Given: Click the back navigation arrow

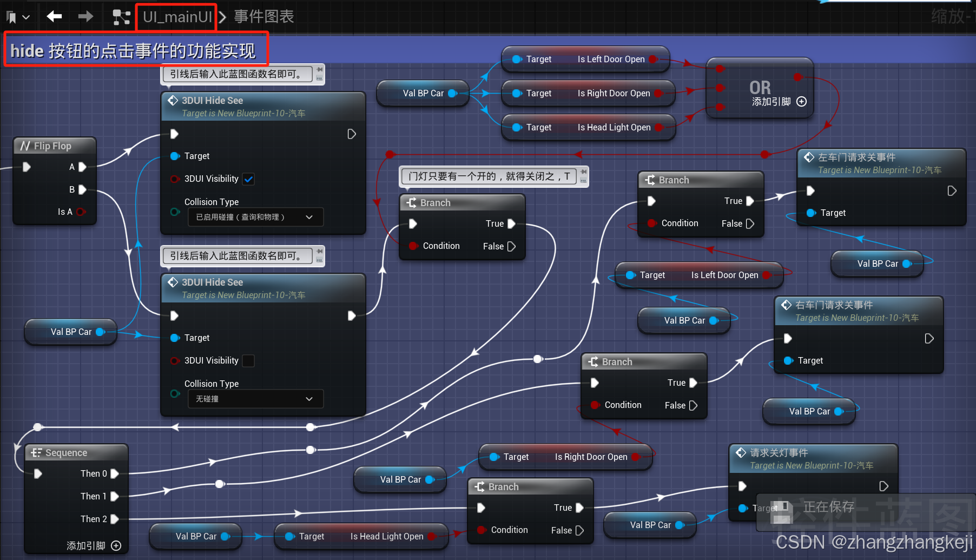Looking at the screenshot, I should (x=54, y=17).
